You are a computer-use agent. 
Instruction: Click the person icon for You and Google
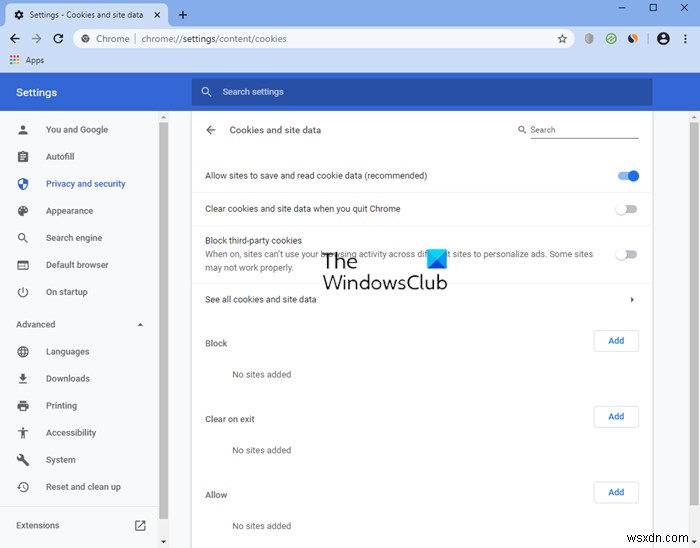tap(23, 130)
